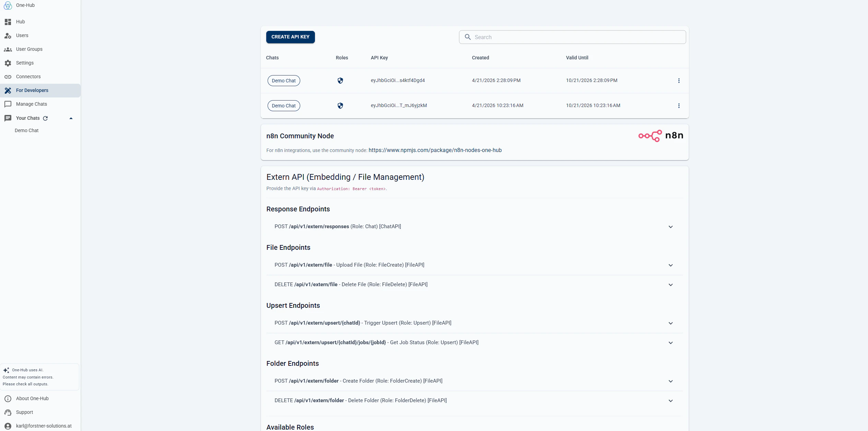This screenshot has width=868, height=431.
Task: Click the Support headset icon
Action: (8, 412)
